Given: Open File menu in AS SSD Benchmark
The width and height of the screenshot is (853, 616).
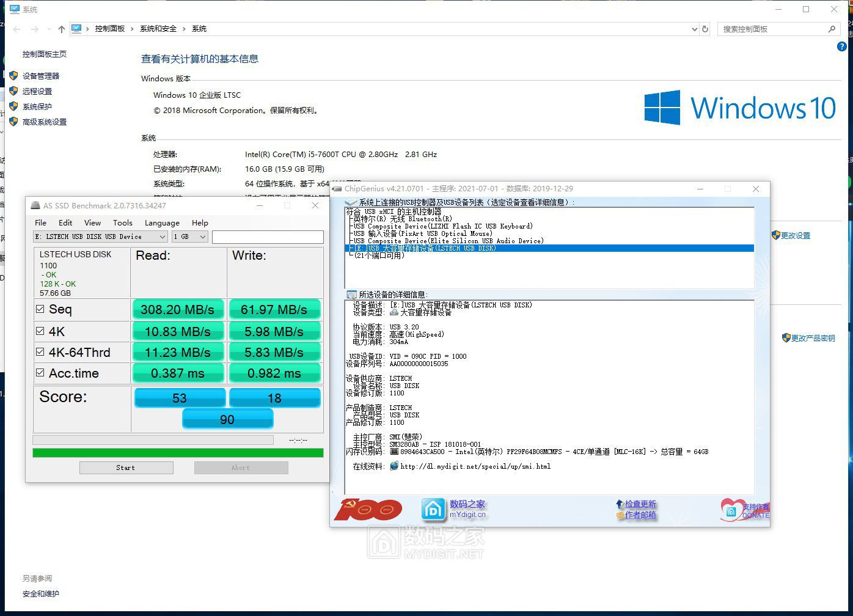Looking at the screenshot, I should point(41,222).
